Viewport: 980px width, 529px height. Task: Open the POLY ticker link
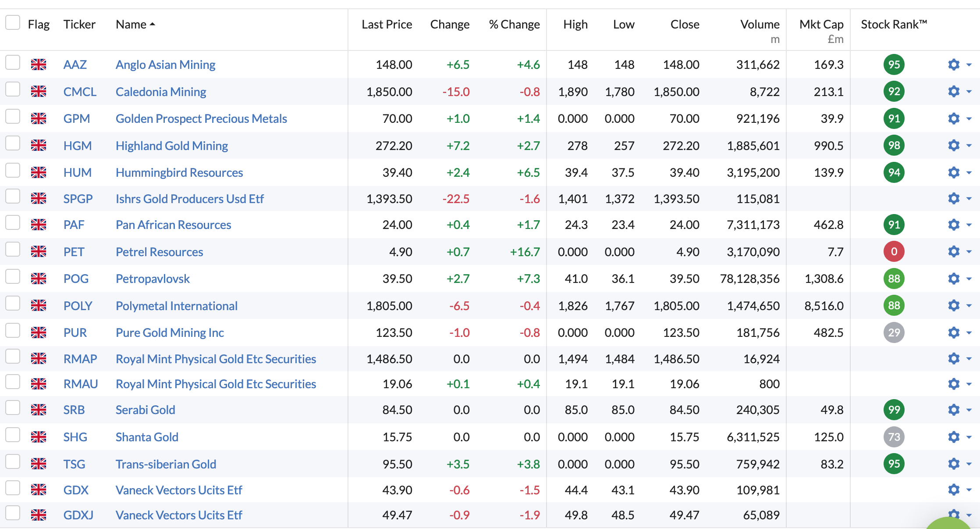click(x=78, y=306)
